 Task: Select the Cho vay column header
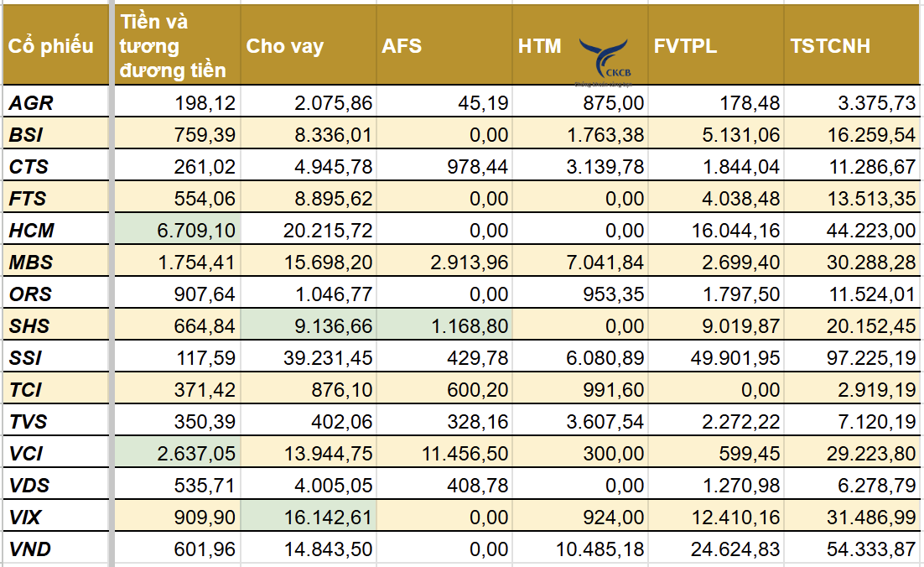pyautogui.click(x=285, y=46)
